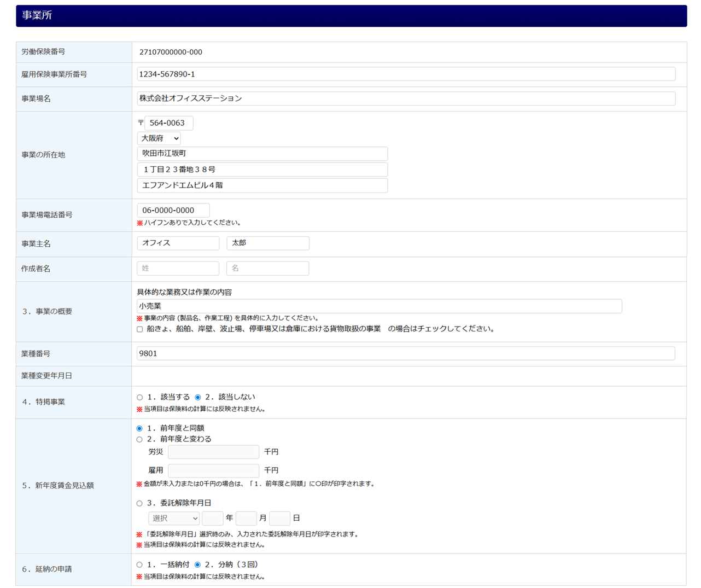Open the 選択 era dropdown for 委託解除年月日
Viewport: 701px width, 588px height.
coord(173,519)
